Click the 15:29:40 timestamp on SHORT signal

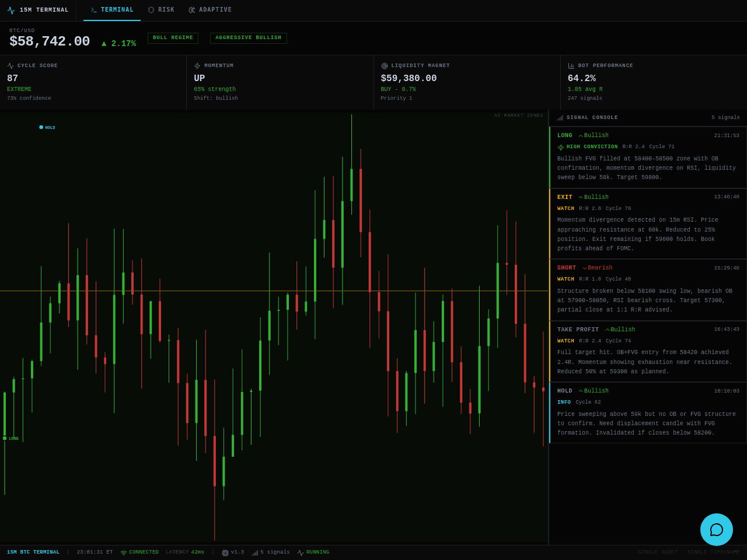click(727, 268)
